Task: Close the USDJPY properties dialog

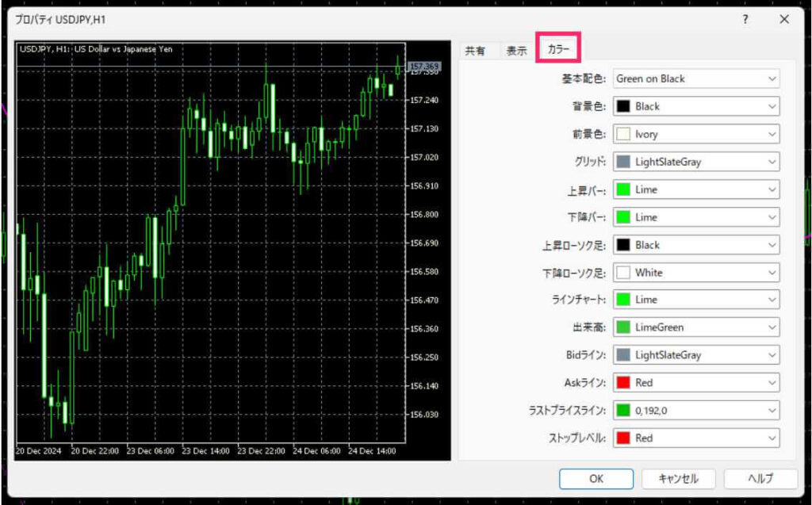Action: click(x=784, y=20)
